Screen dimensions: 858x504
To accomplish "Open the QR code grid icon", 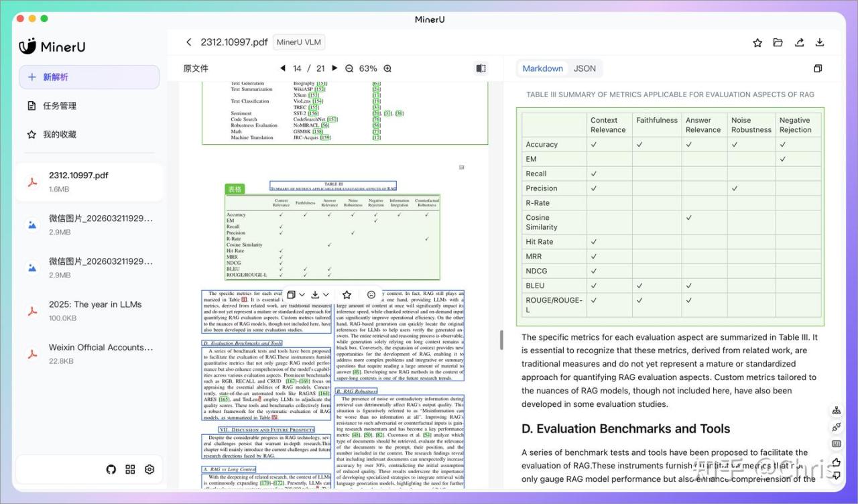I will point(130,469).
